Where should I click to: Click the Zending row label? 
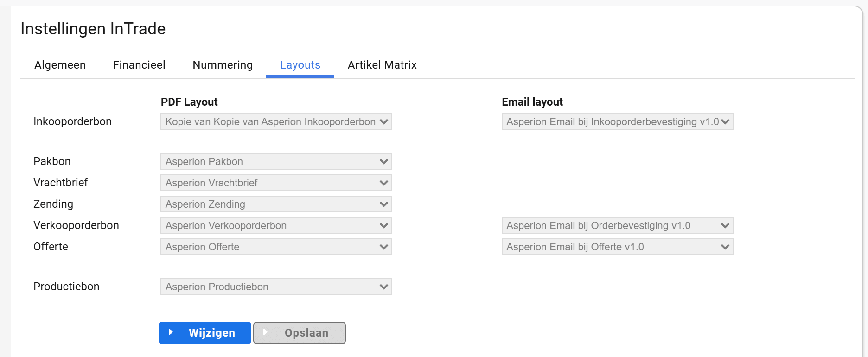click(x=53, y=204)
